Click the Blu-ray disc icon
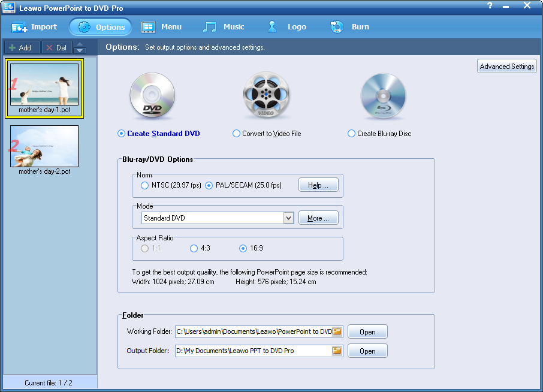The image size is (543, 392). click(383, 95)
